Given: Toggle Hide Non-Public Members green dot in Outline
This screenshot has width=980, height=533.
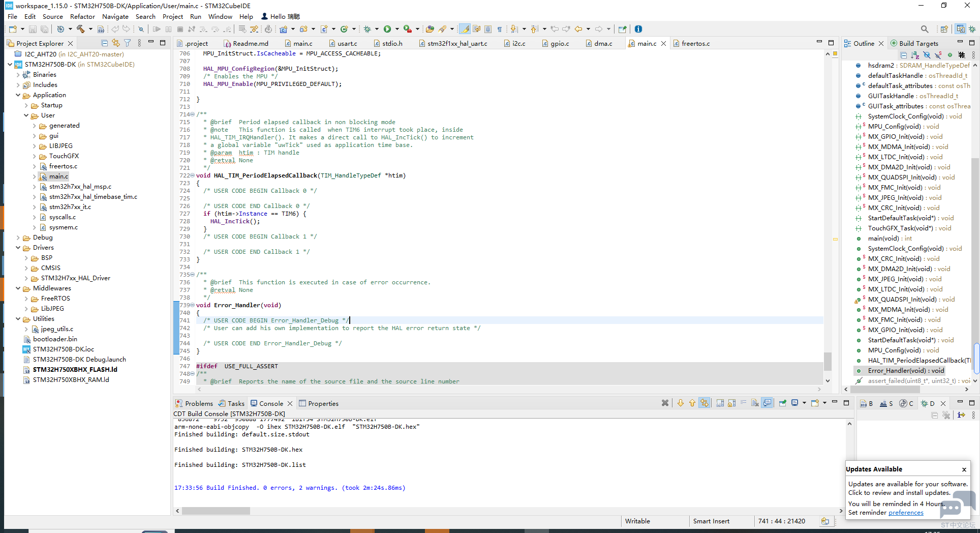Looking at the screenshot, I should pyautogui.click(x=950, y=55).
